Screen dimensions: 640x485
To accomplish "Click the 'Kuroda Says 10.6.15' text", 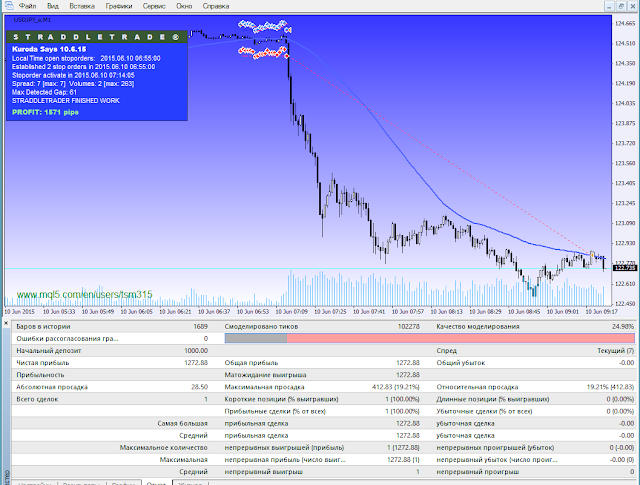I will (49, 49).
